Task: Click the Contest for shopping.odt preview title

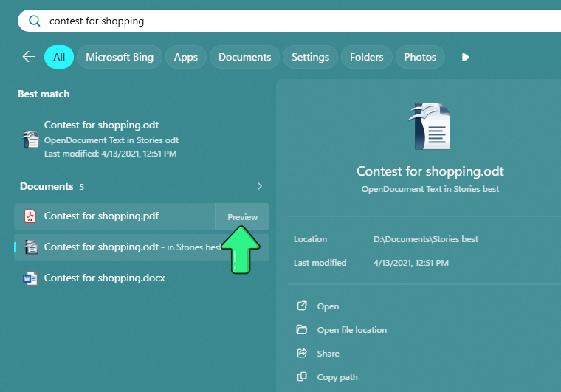Action: (x=430, y=171)
